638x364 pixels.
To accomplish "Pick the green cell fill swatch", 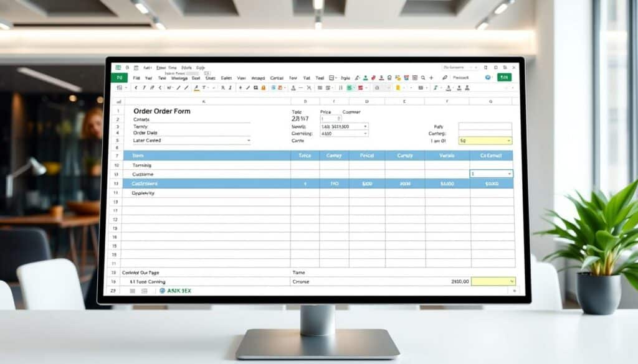I will tap(349, 88).
